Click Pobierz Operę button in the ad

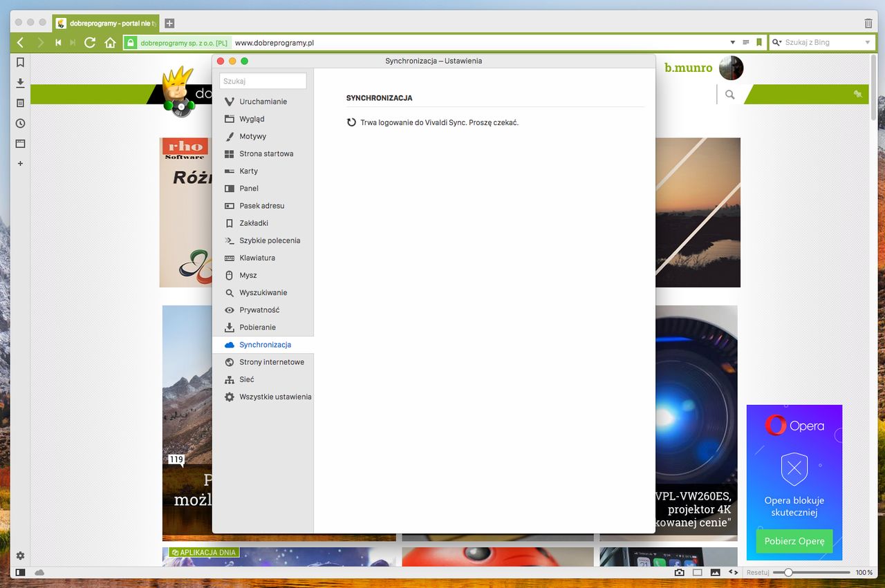794,541
